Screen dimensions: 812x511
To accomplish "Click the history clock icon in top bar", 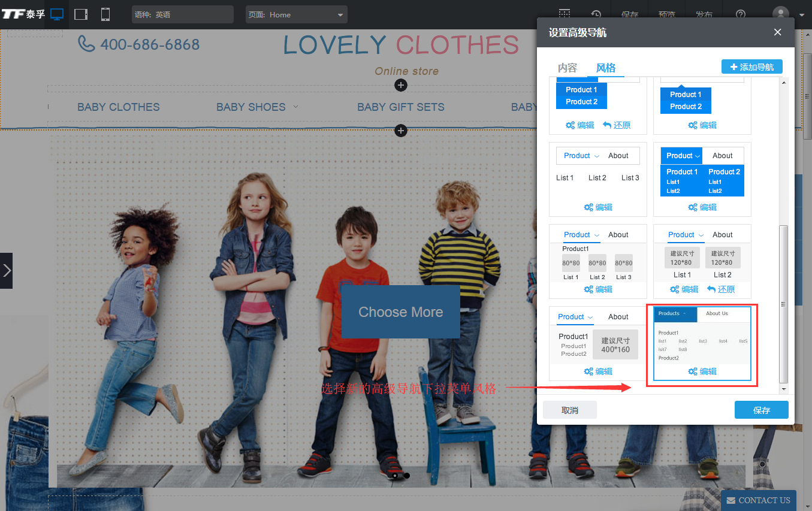I will (x=596, y=14).
